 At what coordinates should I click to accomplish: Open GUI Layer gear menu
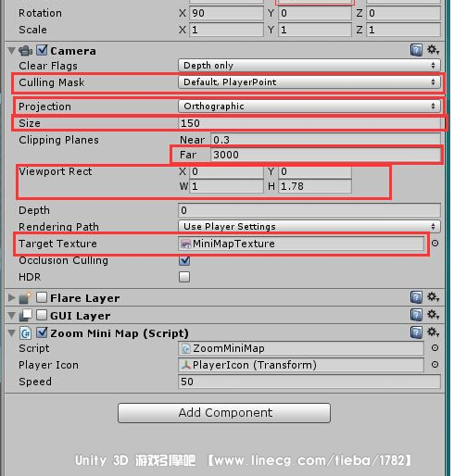point(433,315)
